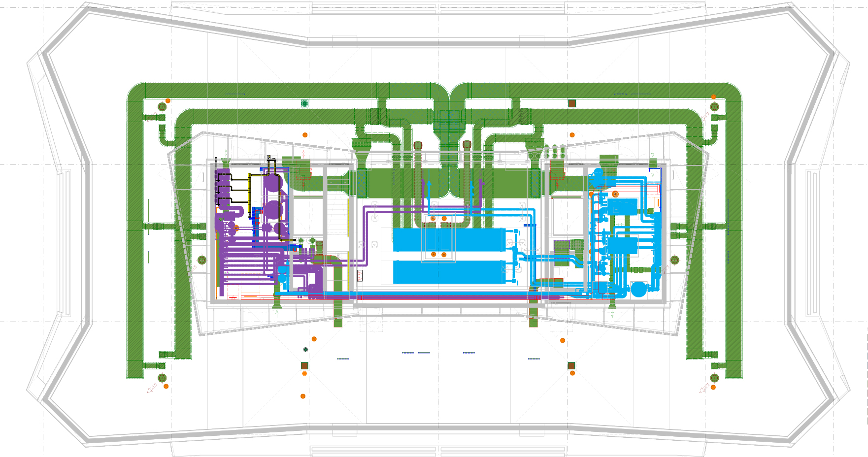This screenshot has height=457, width=868.
Task: Select the lower large blue rectangular unit in center
Action: [448, 272]
